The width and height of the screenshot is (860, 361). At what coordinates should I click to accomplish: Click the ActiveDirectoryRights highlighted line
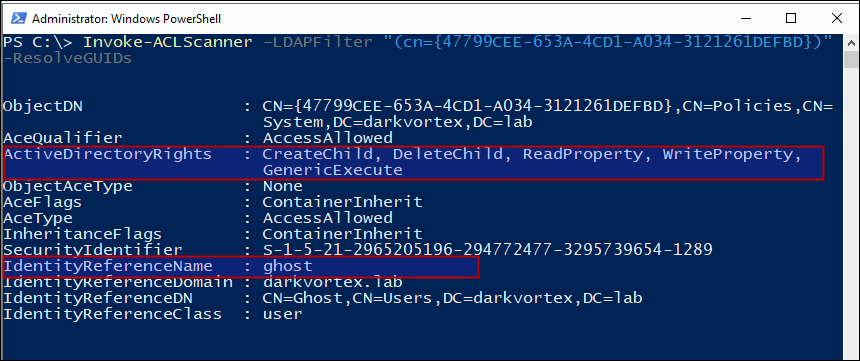[x=414, y=162]
